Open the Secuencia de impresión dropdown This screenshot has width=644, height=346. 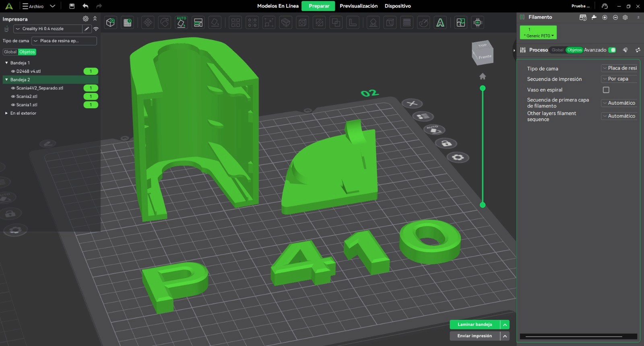[619, 79]
